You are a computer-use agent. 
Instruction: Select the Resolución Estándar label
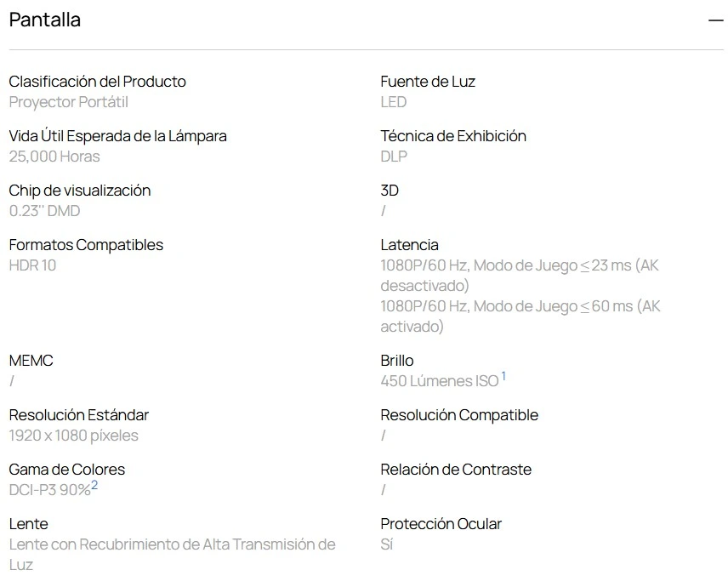[x=78, y=415]
